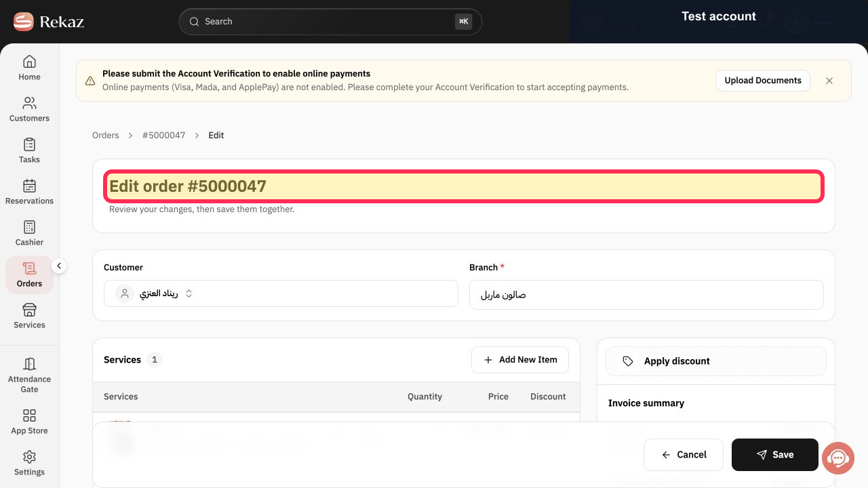Open the Home page from sidebar

coord(29,68)
